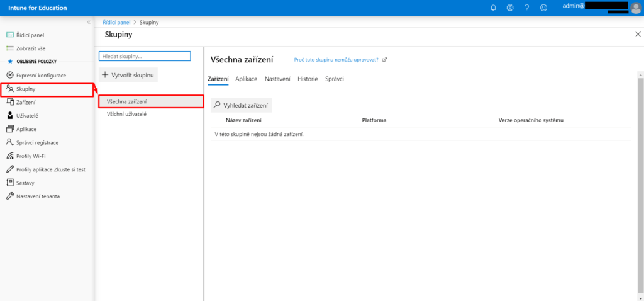Click the help question mark icon

click(526, 8)
